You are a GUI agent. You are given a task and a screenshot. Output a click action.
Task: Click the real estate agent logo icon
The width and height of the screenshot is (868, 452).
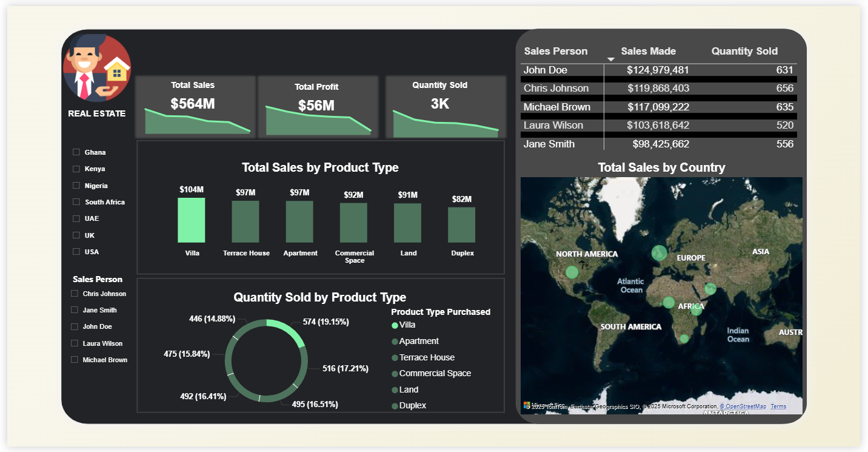tap(97, 67)
